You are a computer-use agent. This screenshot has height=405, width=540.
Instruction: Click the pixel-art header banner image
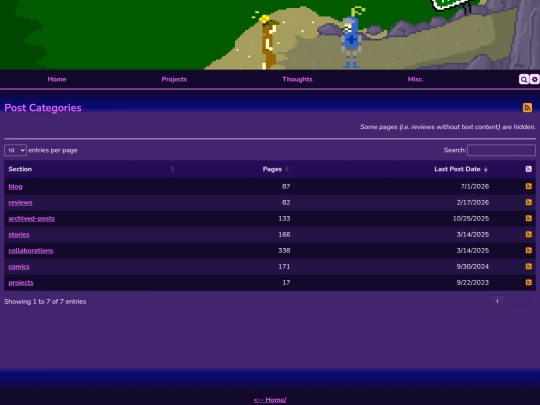tap(270, 34)
